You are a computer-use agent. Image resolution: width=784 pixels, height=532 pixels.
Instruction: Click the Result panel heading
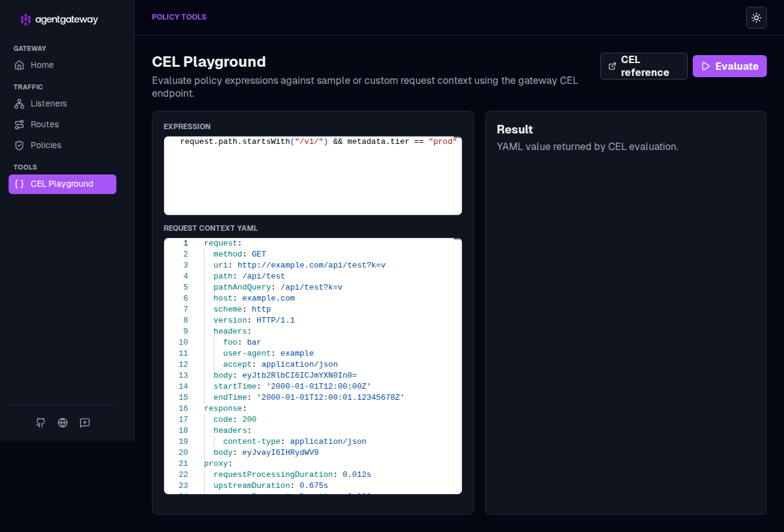click(515, 129)
